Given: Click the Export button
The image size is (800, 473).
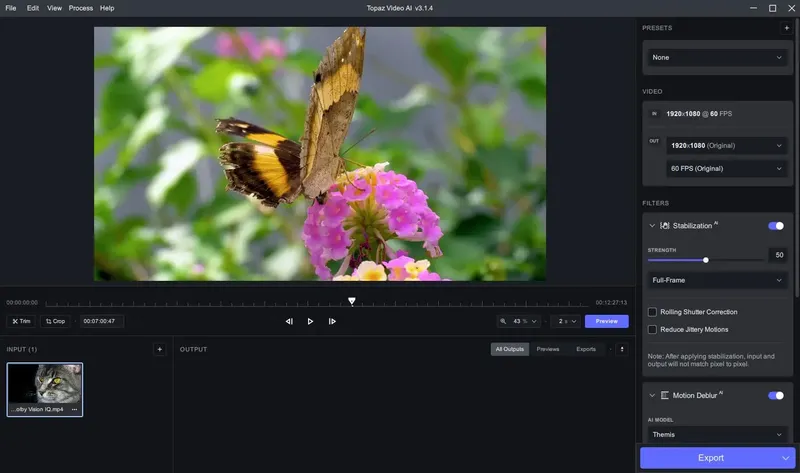Looking at the screenshot, I should [710, 458].
